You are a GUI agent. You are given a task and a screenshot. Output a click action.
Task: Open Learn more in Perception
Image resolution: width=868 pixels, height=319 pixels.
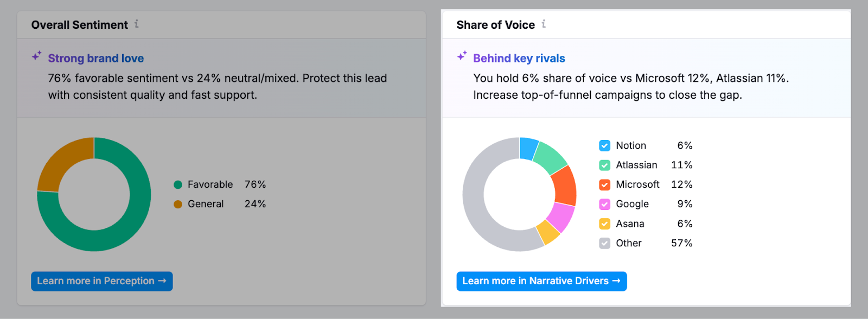(102, 281)
